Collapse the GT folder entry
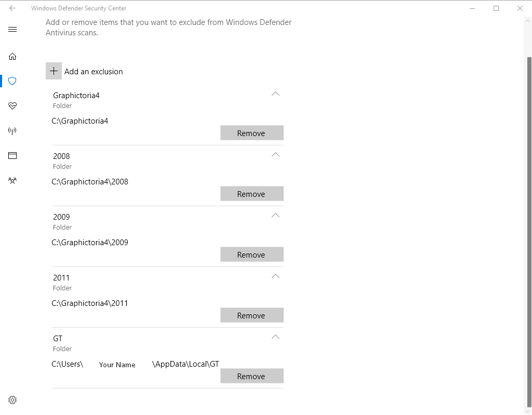This screenshot has height=415, width=532. pyautogui.click(x=275, y=337)
